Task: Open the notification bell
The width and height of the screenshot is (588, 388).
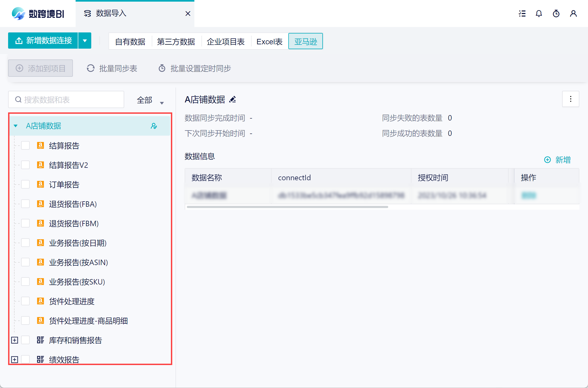Action: (x=539, y=14)
